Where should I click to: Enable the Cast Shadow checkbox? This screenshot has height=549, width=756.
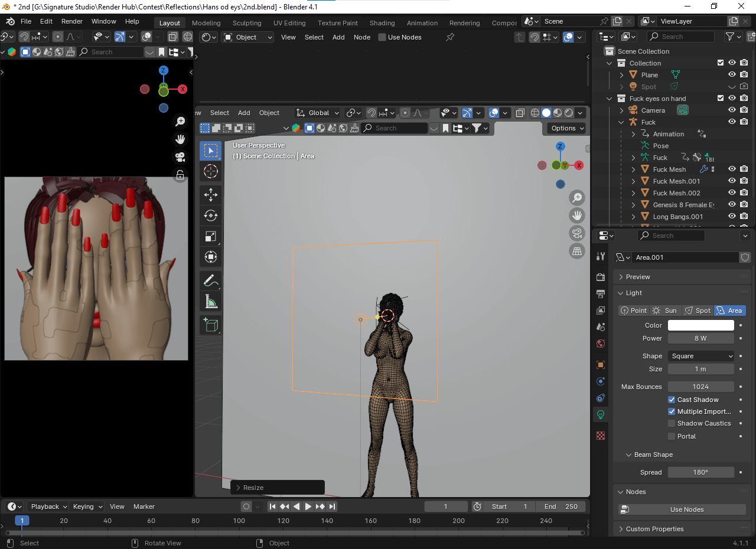pyautogui.click(x=672, y=400)
